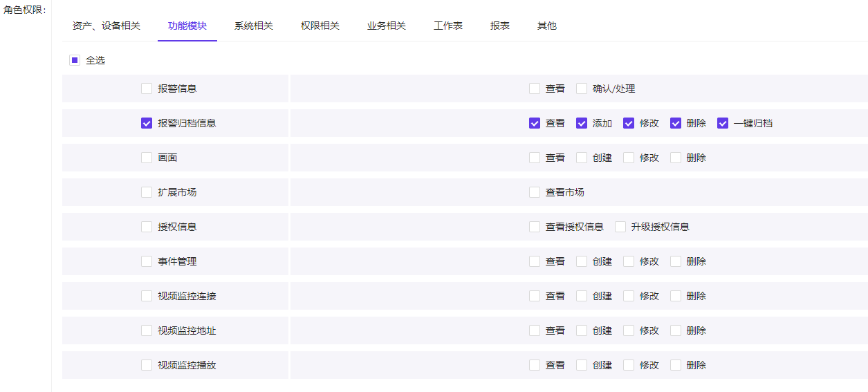Enable 创建 for 视频监控播放
This screenshot has width=868, height=392.
[582, 365]
